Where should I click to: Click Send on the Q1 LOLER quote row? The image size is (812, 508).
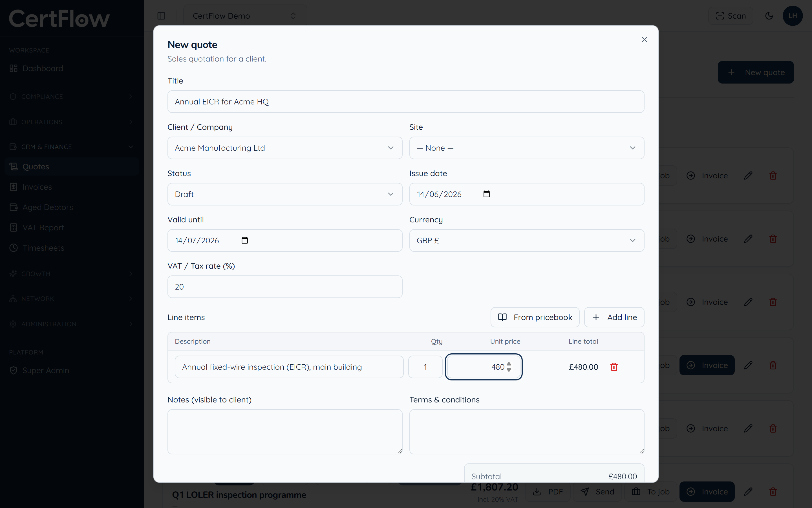tap(597, 492)
